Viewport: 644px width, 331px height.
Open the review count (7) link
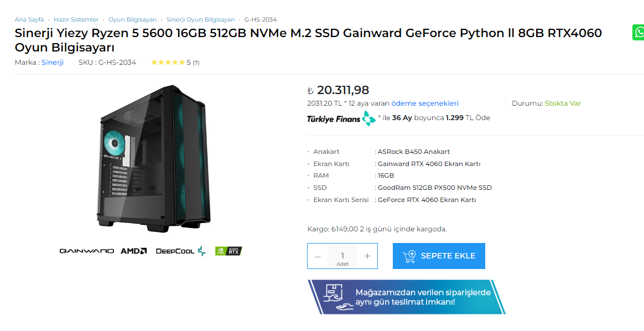coord(196,63)
